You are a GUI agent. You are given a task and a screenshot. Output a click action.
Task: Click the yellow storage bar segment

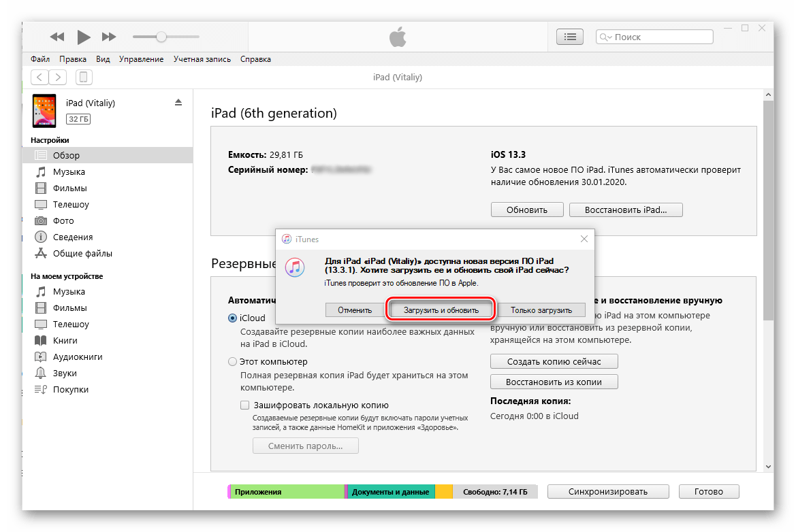[x=444, y=491]
